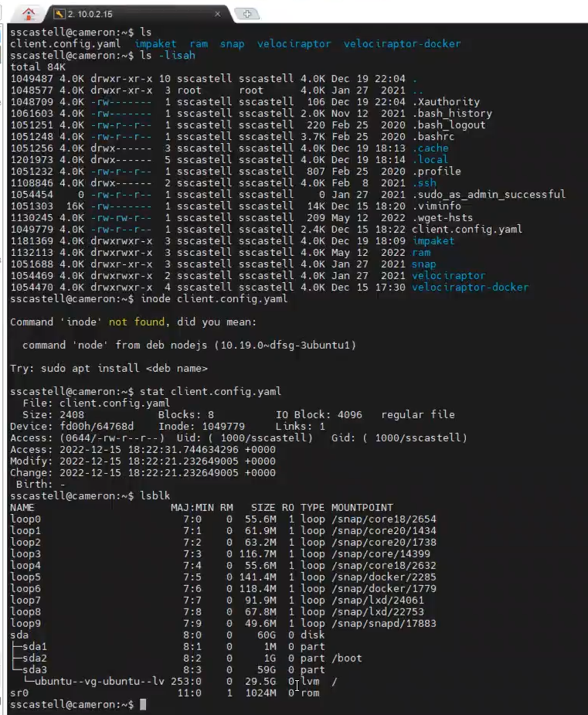Click the .bash_logout entry
Screen dimensions: 588x715
coord(448,125)
